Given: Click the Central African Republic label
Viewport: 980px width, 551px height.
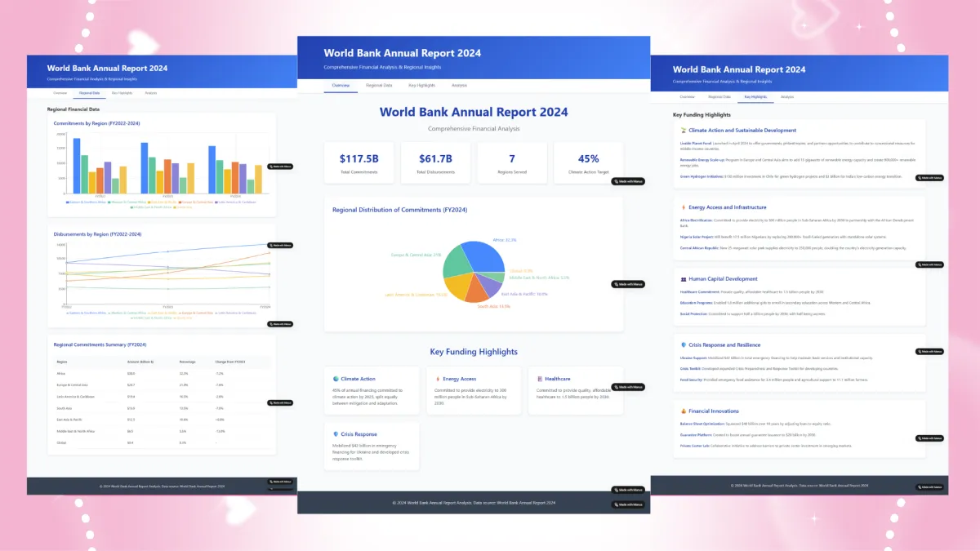Looking at the screenshot, I should pyautogui.click(x=698, y=247).
